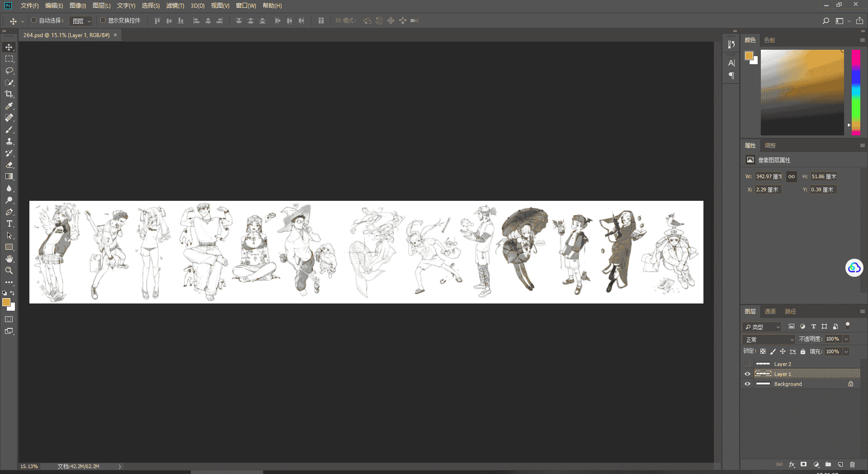Expand the Fill slider dropdown
This screenshot has height=474, width=868.
click(x=846, y=351)
